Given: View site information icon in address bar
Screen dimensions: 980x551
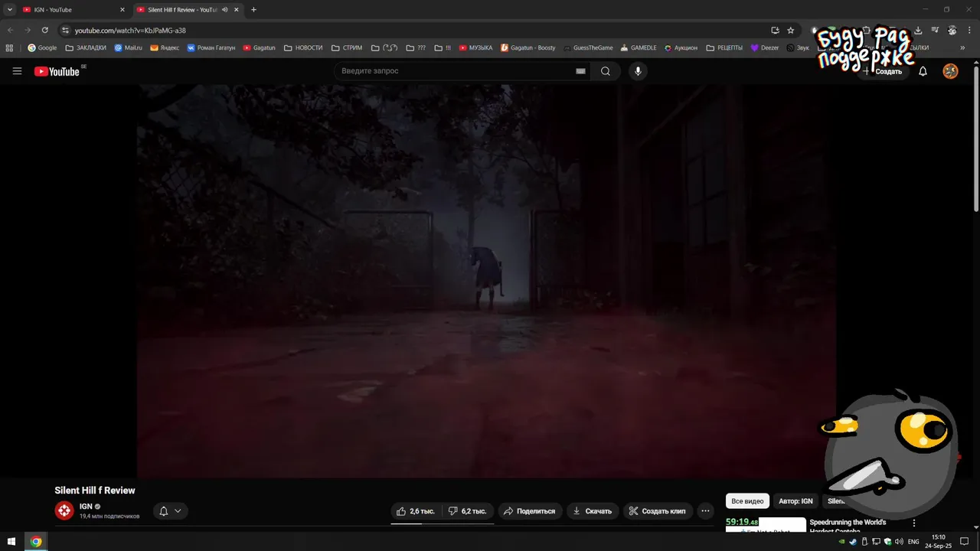Looking at the screenshot, I should click(x=66, y=30).
